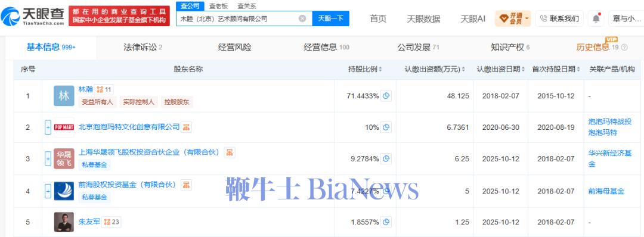Select the 知识产权 tab
Screen dimensions: 644x237
click(510, 48)
